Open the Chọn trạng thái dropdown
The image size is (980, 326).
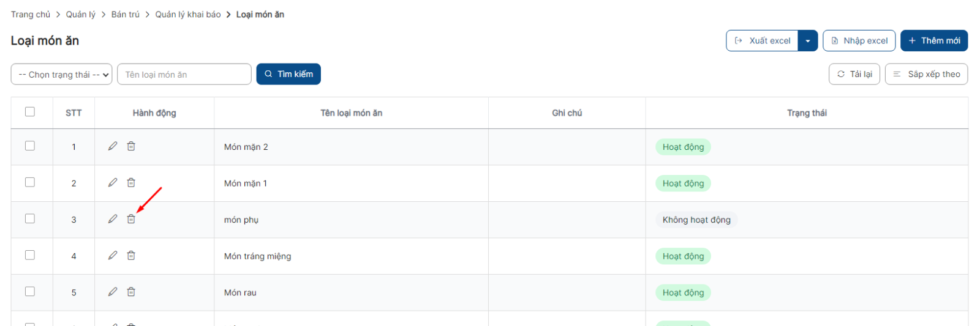[x=61, y=74]
